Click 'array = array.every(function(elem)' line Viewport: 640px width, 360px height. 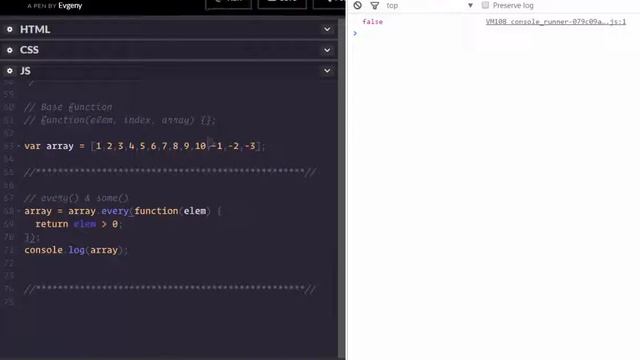123,211
